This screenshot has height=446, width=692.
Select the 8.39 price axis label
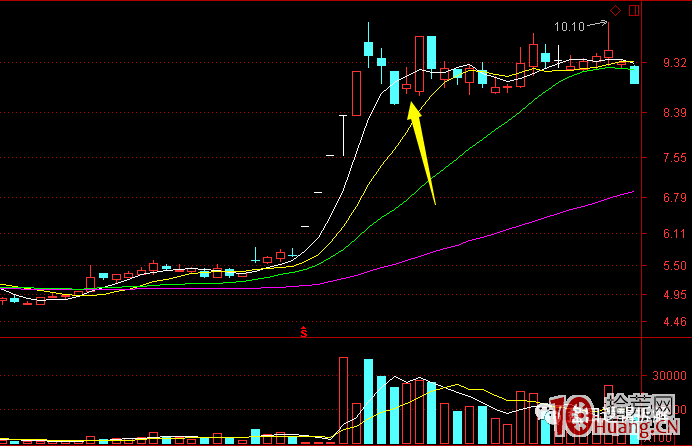pyautogui.click(x=675, y=113)
